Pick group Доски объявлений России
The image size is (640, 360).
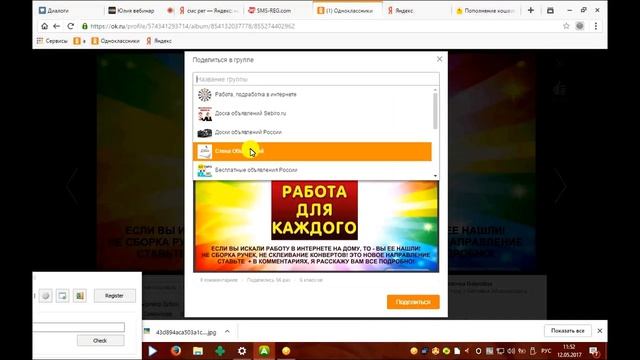[312, 132]
